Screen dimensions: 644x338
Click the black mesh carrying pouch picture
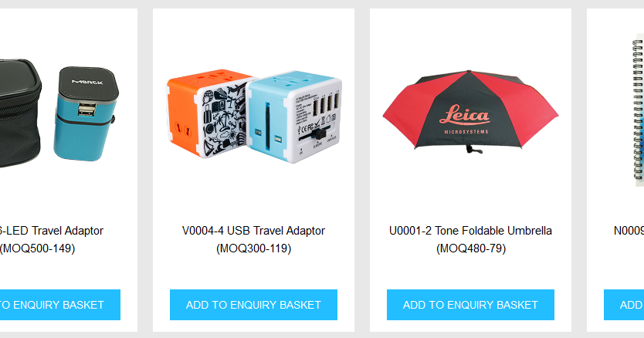click(x=20, y=113)
